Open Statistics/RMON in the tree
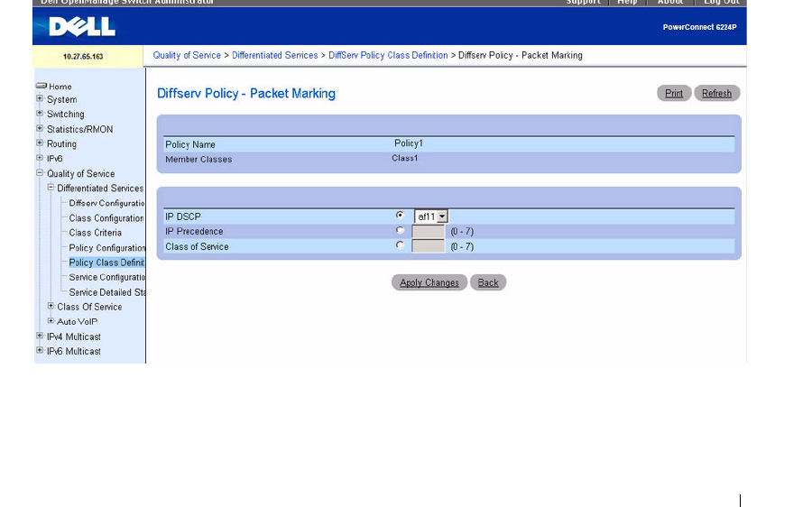 tap(79, 129)
